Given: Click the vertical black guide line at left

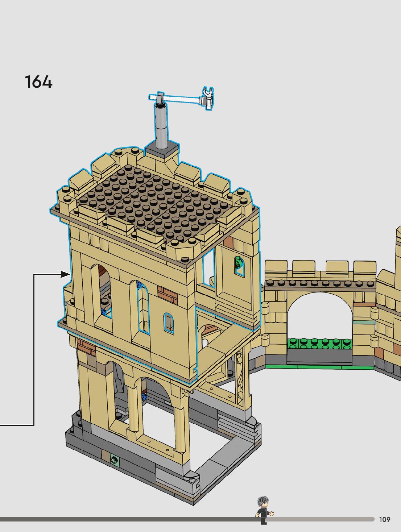Looking at the screenshot, I should [34, 350].
